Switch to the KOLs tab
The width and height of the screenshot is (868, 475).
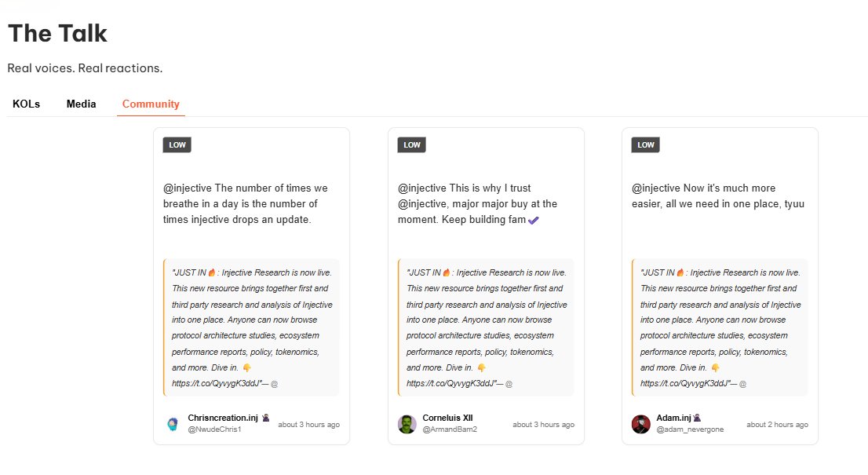[x=26, y=104]
